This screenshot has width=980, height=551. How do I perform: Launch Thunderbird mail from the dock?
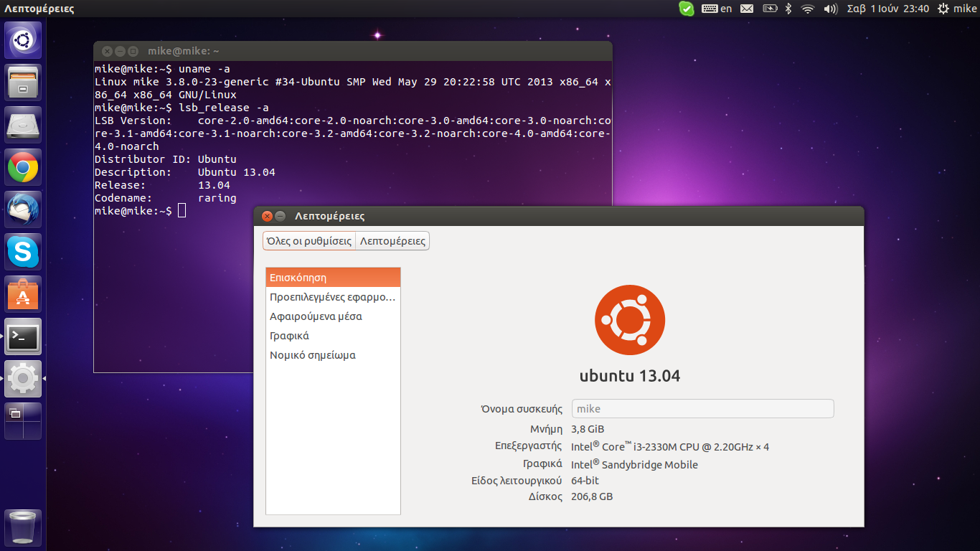[23, 209]
